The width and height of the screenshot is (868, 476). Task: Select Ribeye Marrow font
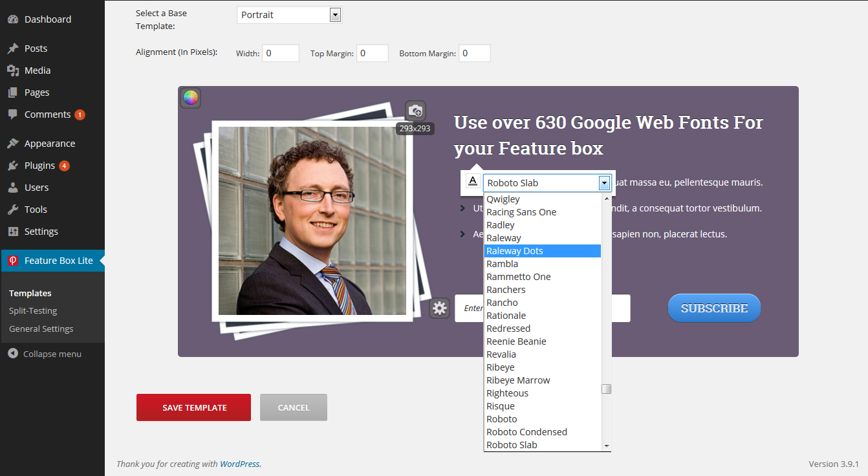click(x=543, y=380)
